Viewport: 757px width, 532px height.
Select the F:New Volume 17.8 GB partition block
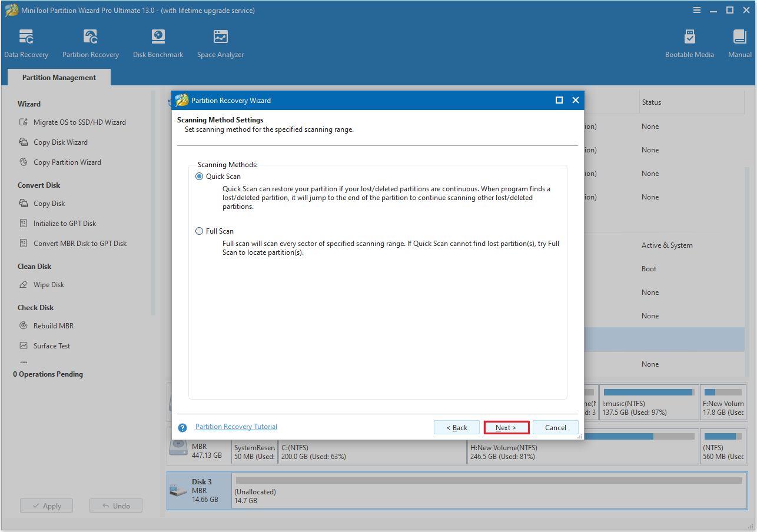(x=723, y=403)
